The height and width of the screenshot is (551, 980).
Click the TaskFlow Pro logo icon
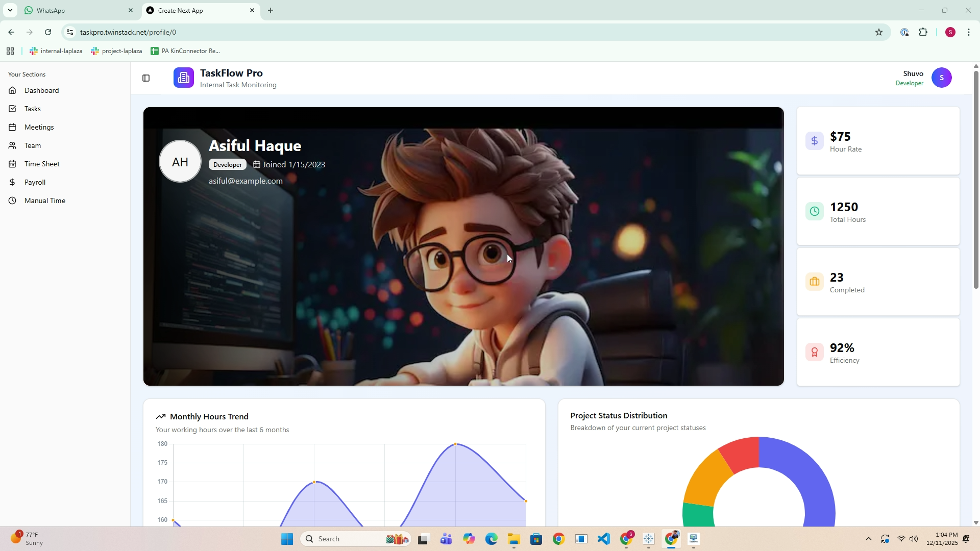tap(183, 78)
